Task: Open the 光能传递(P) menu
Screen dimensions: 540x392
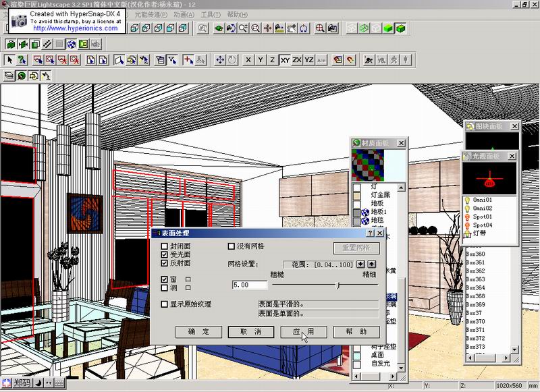Action: [151, 14]
